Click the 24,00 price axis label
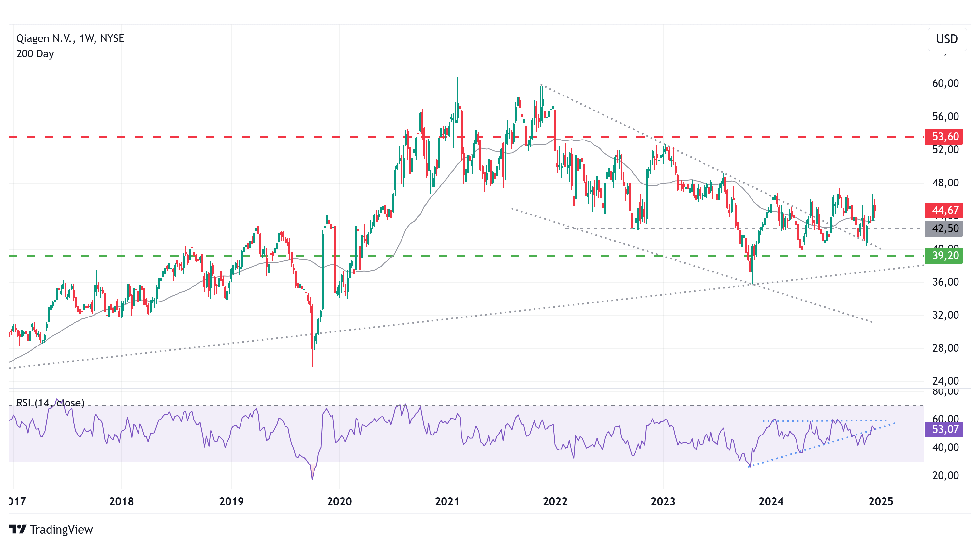The width and height of the screenshot is (980, 545). [945, 381]
